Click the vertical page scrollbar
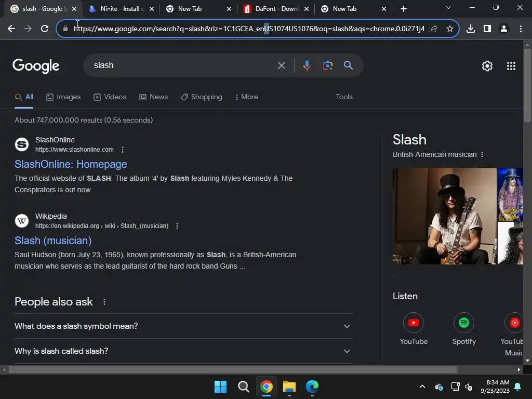 pos(527,86)
